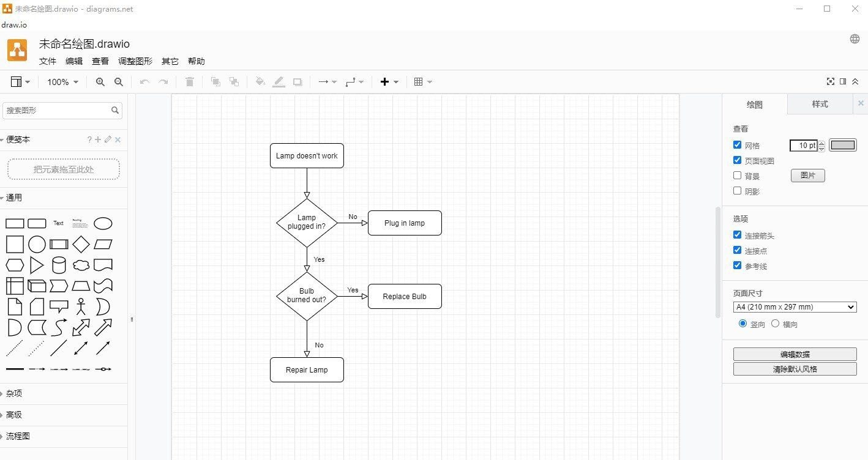
Task: Select the diamond shape from 通用 palette
Action: click(x=81, y=245)
